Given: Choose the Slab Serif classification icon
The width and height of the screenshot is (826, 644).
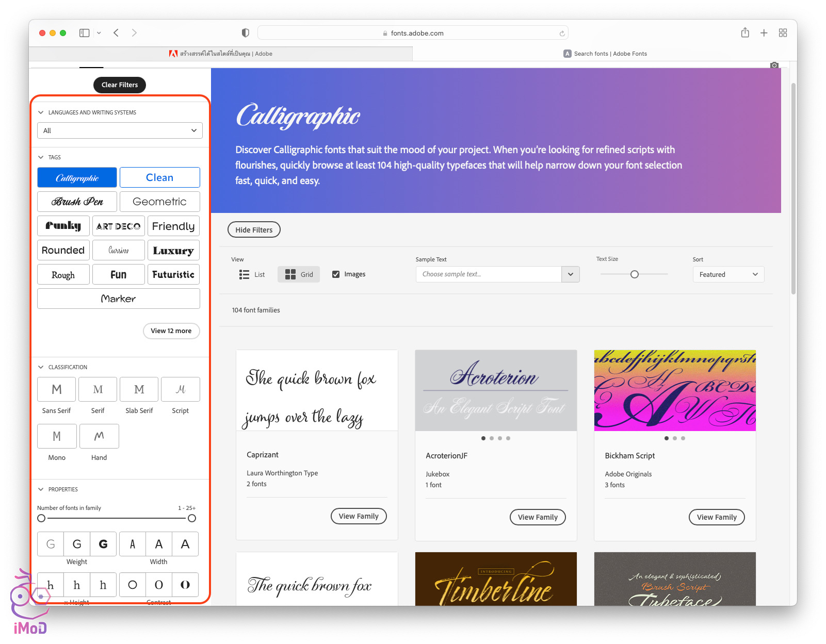Looking at the screenshot, I should coord(139,390).
